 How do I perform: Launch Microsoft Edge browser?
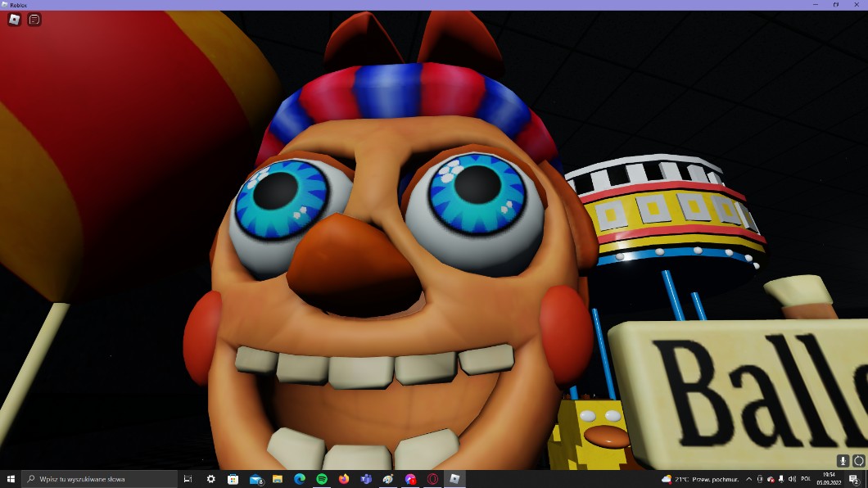tap(300, 479)
